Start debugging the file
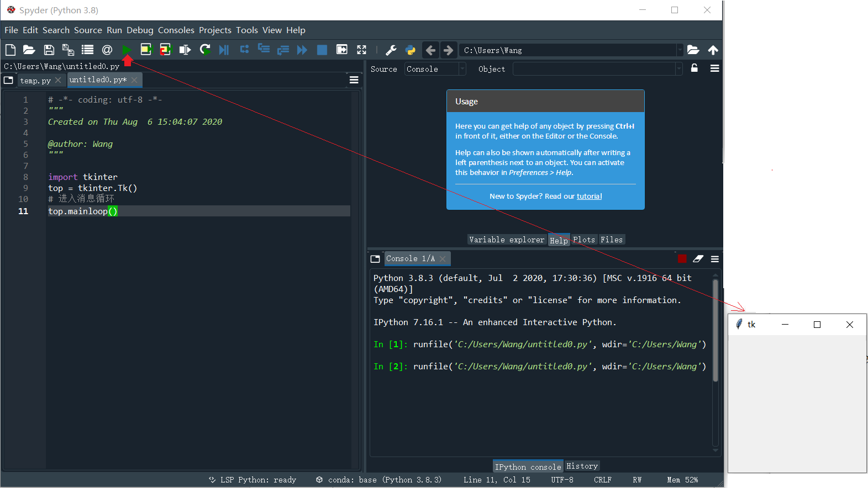This screenshot has height=488, width=868. coord(224,50)
